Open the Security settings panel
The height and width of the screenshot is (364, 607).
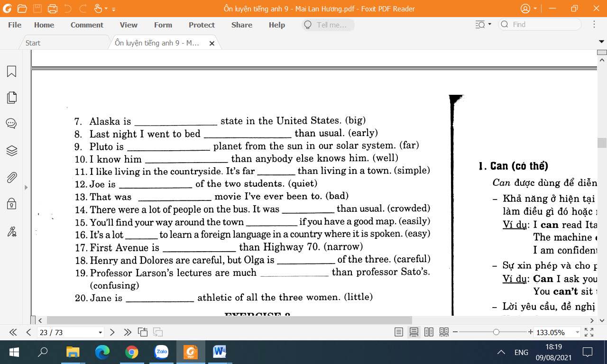click(11, 204)
